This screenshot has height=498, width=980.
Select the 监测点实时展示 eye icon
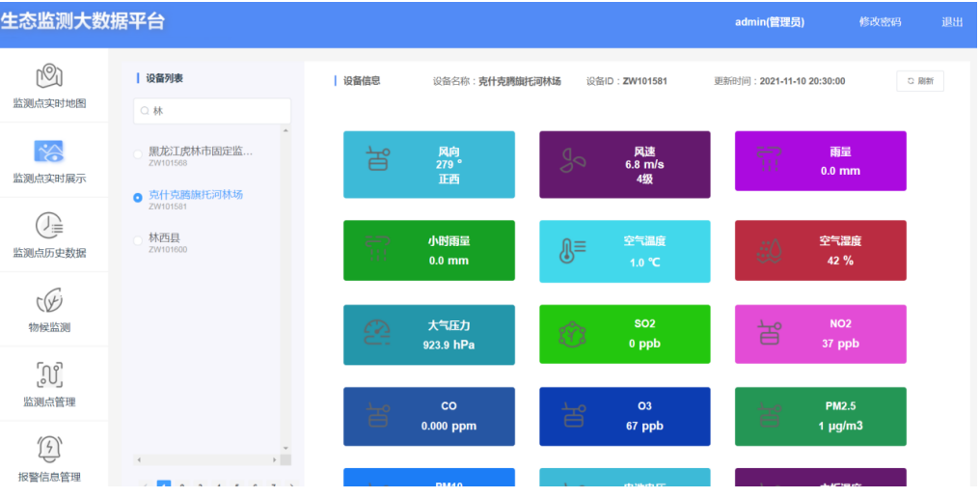49,152
